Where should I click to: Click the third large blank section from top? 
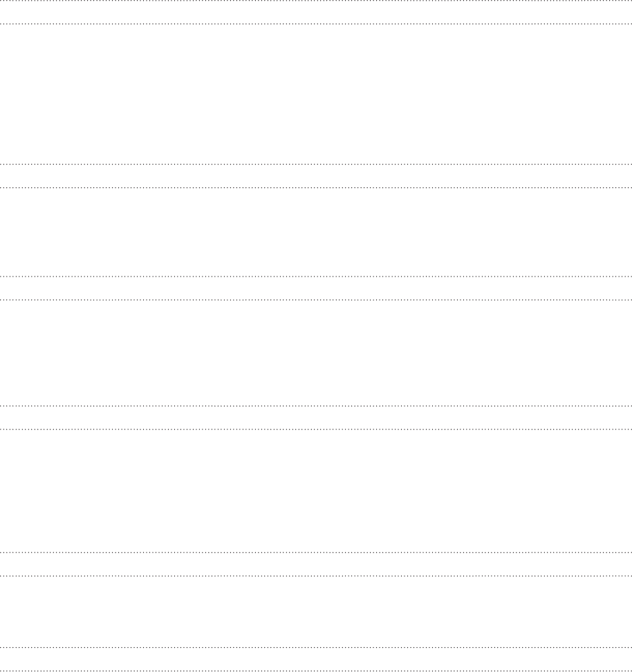(316, 353)
